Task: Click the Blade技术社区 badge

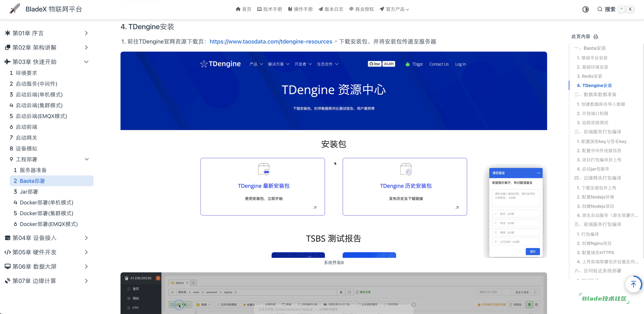Action: coord(604,298)
